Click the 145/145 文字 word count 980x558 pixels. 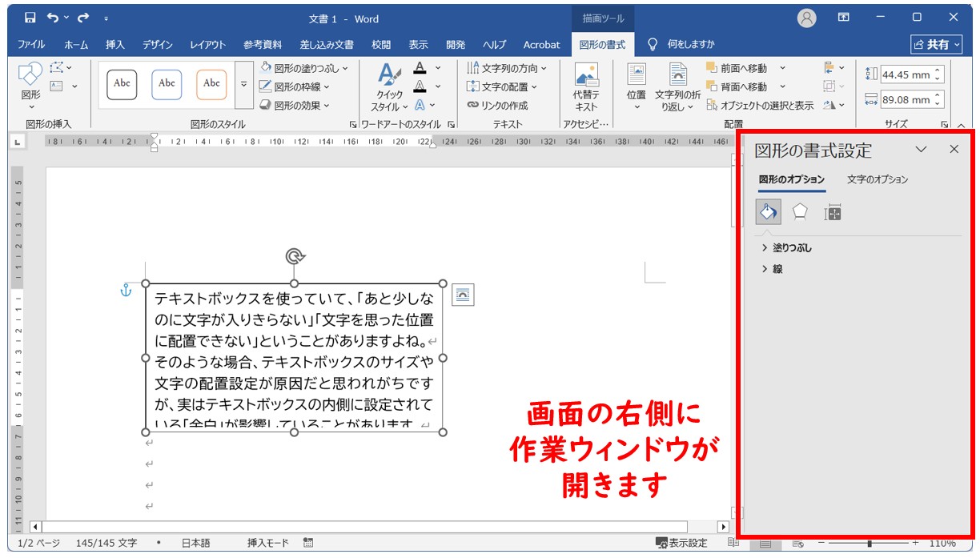coord(106,543)
